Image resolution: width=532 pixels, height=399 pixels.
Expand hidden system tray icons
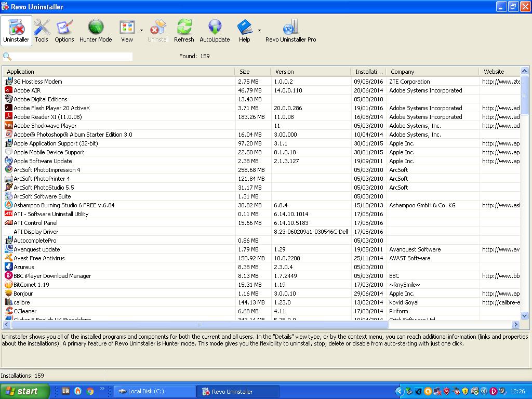(399, 391)
